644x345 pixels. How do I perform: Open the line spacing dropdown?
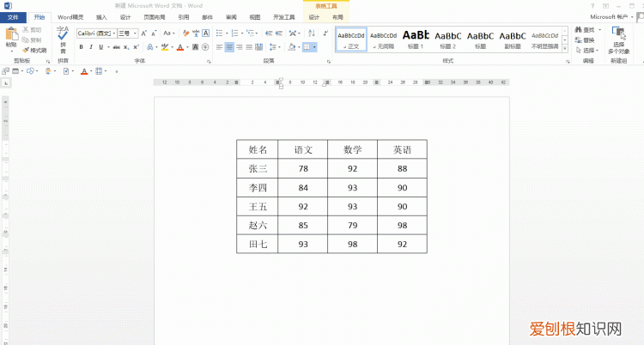[275, 47]
